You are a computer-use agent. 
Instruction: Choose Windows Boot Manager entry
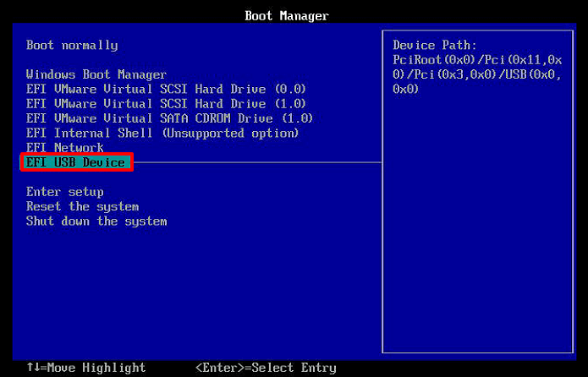(x=96, y=74)
